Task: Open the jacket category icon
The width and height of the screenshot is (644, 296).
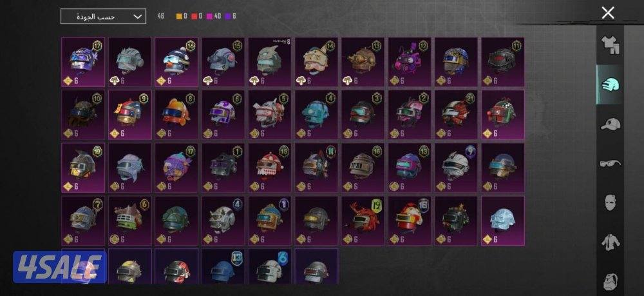Action: tap(611, 242)
